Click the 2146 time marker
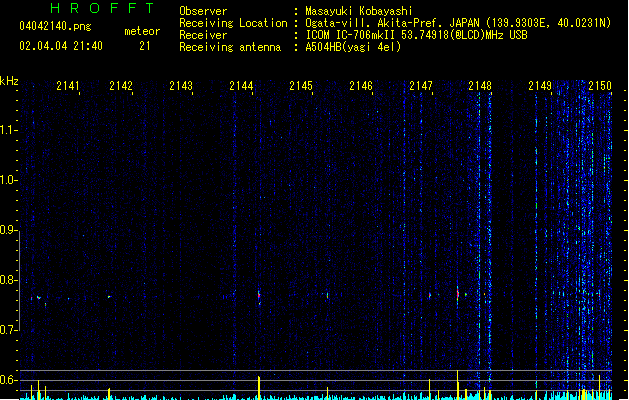 pyautogui.click(x=361, y=86)
